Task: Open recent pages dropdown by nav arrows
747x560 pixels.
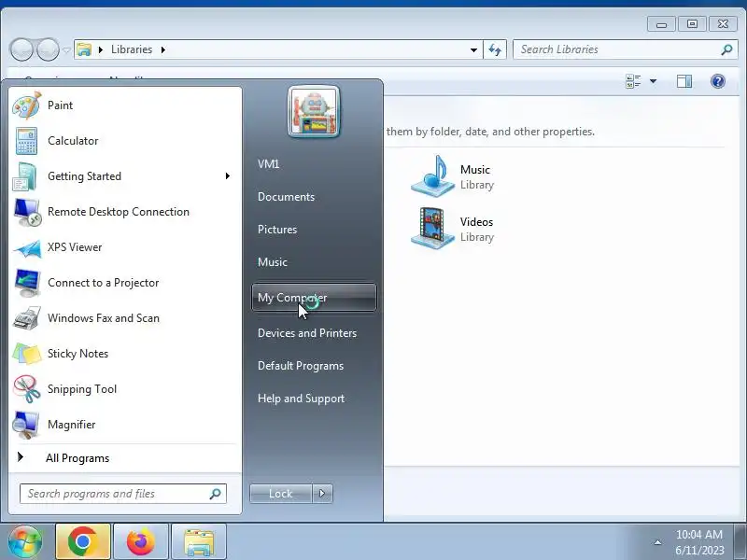Action: 66,49
